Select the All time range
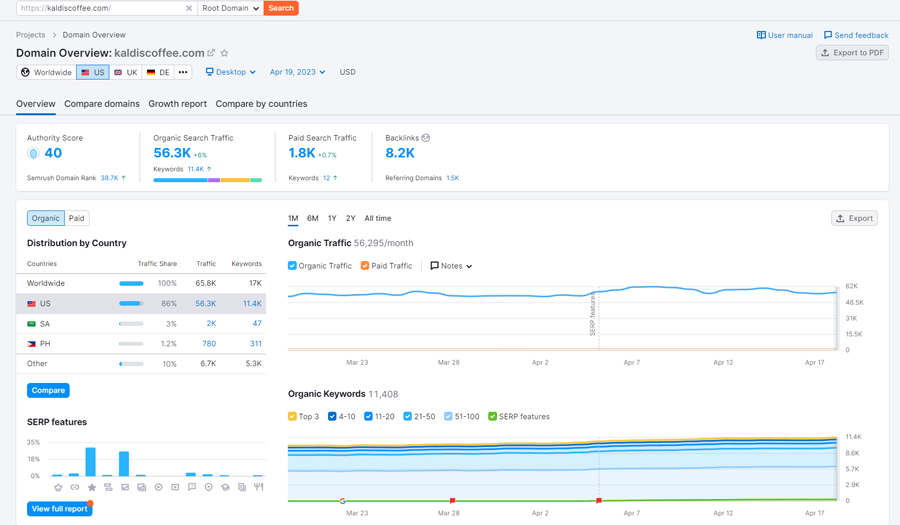 pos(378,218)
